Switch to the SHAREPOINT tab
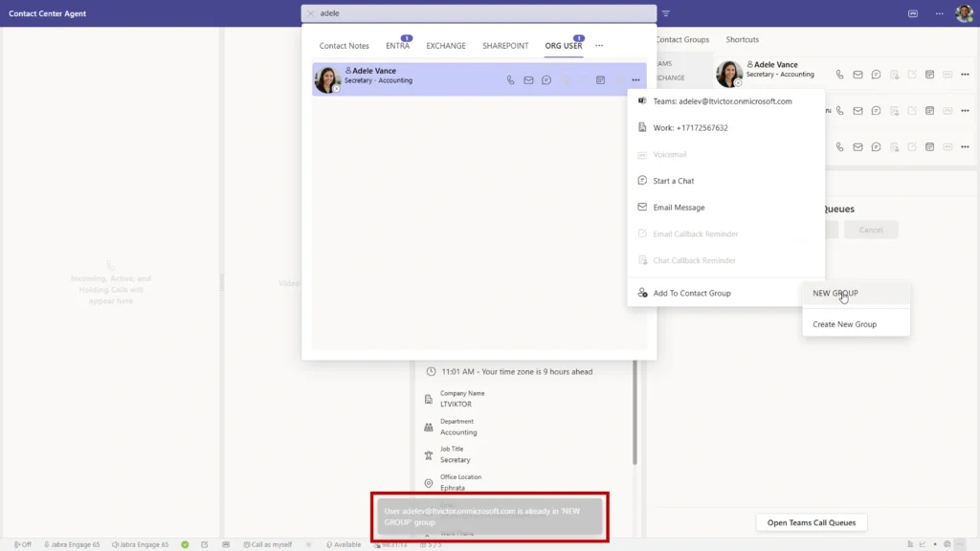 click(505, 46)
